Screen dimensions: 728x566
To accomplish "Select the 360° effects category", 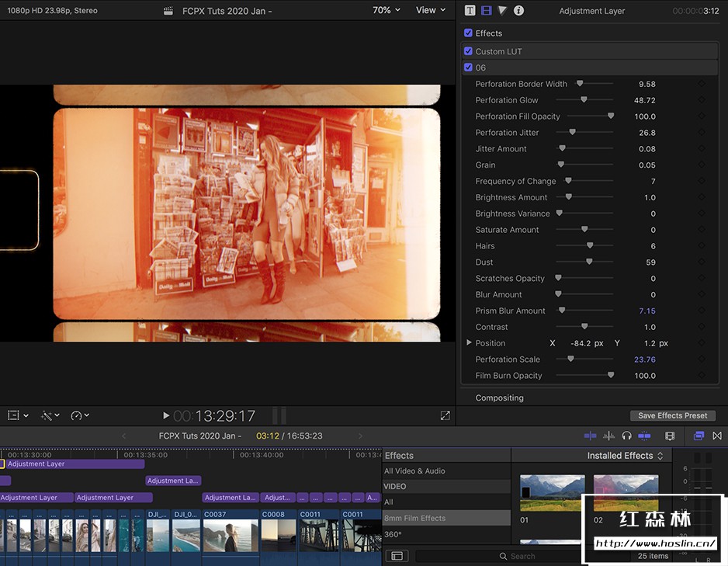I will tap(393, 534).
